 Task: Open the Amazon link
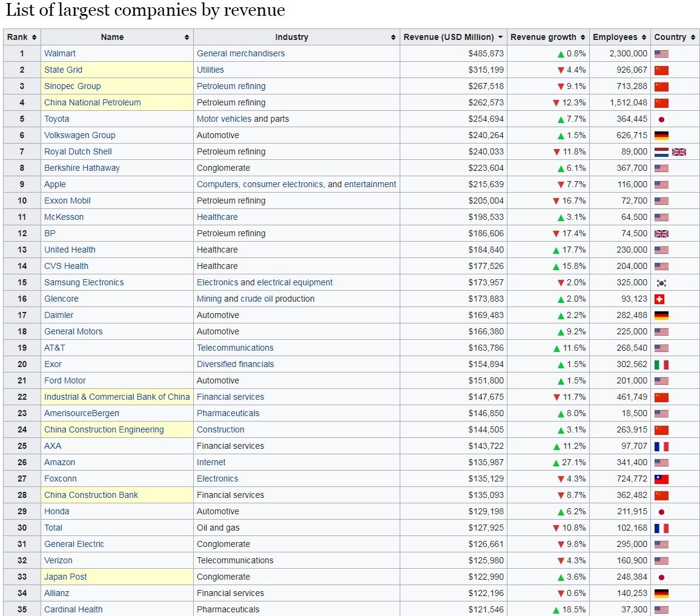point(59,462)
